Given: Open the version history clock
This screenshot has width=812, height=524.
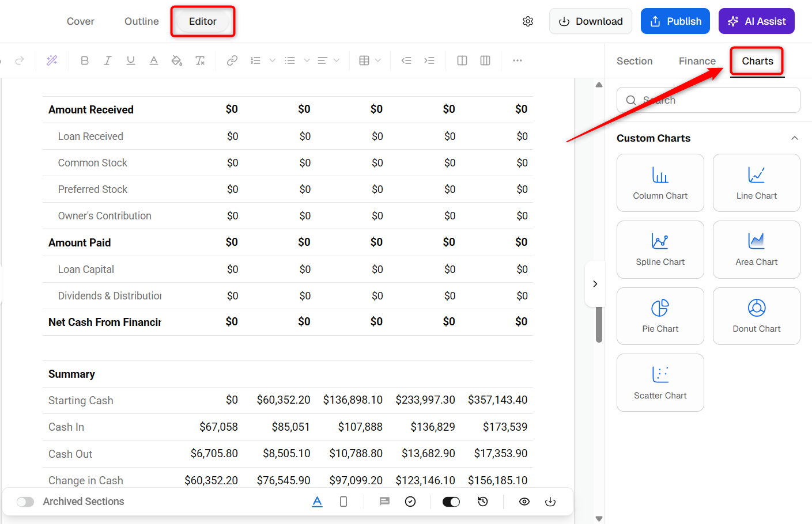Looking at the screenshot, I should (483, 502).
